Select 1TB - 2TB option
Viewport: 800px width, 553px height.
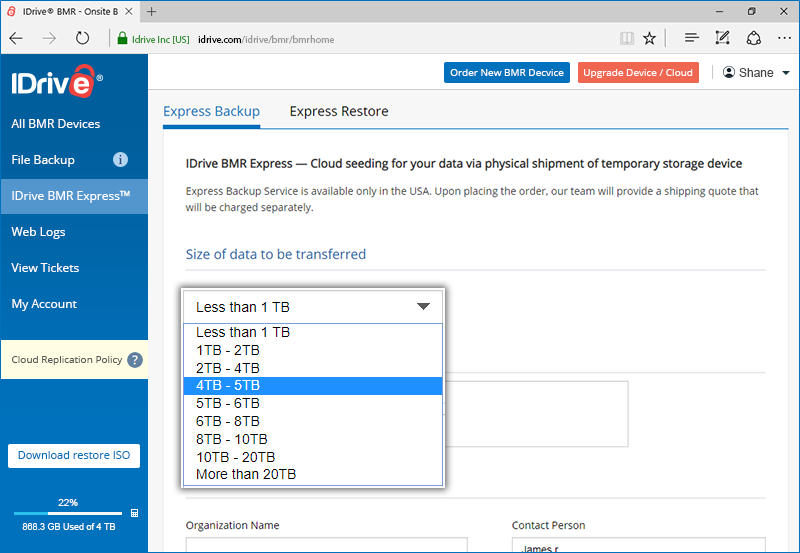(313, 350)
